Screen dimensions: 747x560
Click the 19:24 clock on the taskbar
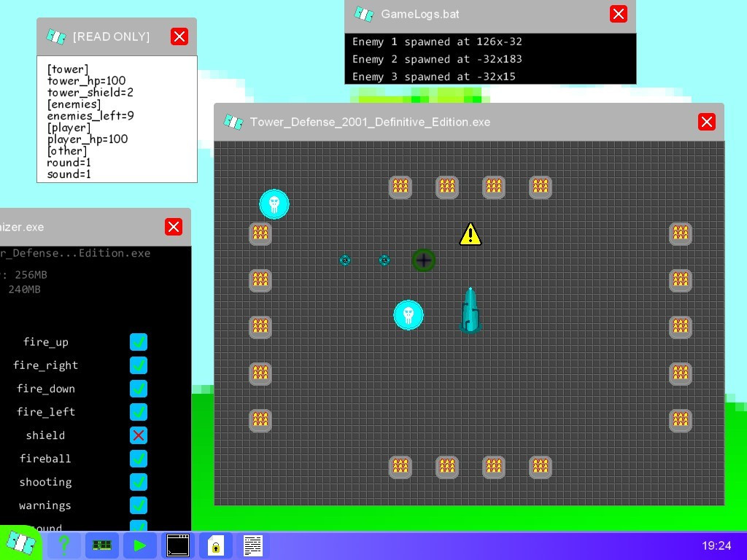[x=716, y=545]
